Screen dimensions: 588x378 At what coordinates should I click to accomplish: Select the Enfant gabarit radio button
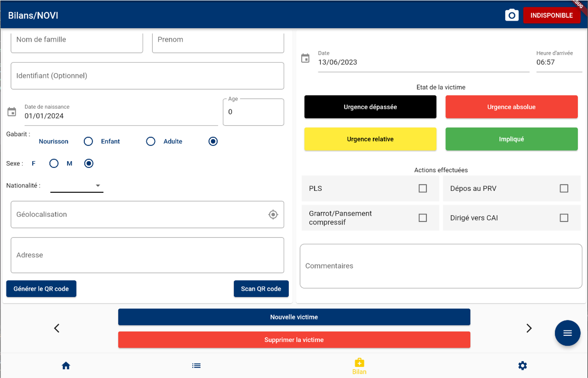click(150, 141)
